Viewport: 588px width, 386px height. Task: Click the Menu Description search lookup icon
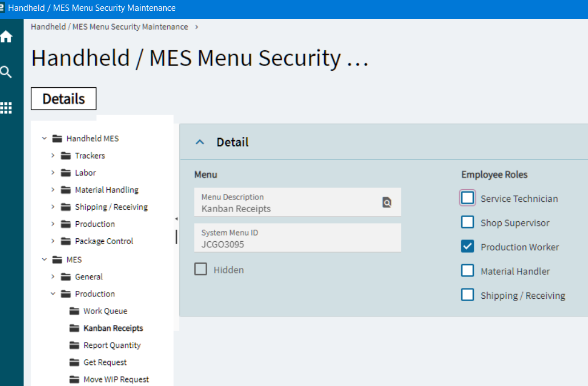(386, 202)
